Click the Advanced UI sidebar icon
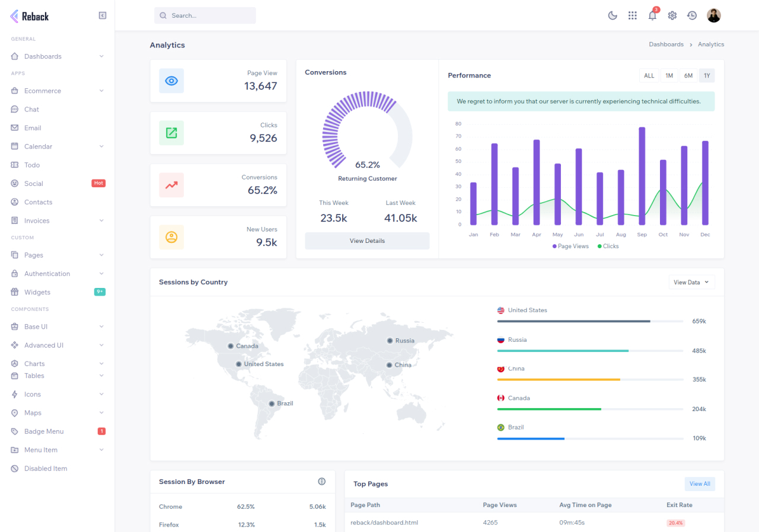759x532 pixels. (15, 345)
